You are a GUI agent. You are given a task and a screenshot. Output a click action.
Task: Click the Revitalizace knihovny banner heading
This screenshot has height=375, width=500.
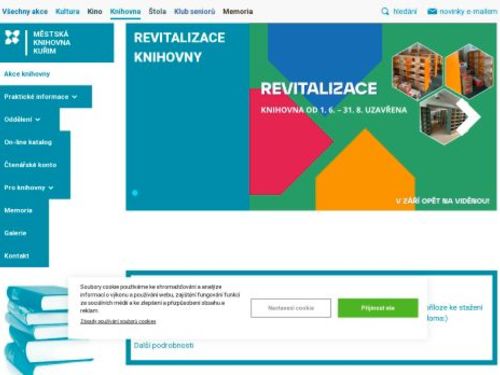pyautogui.click(x=179, y=47)
